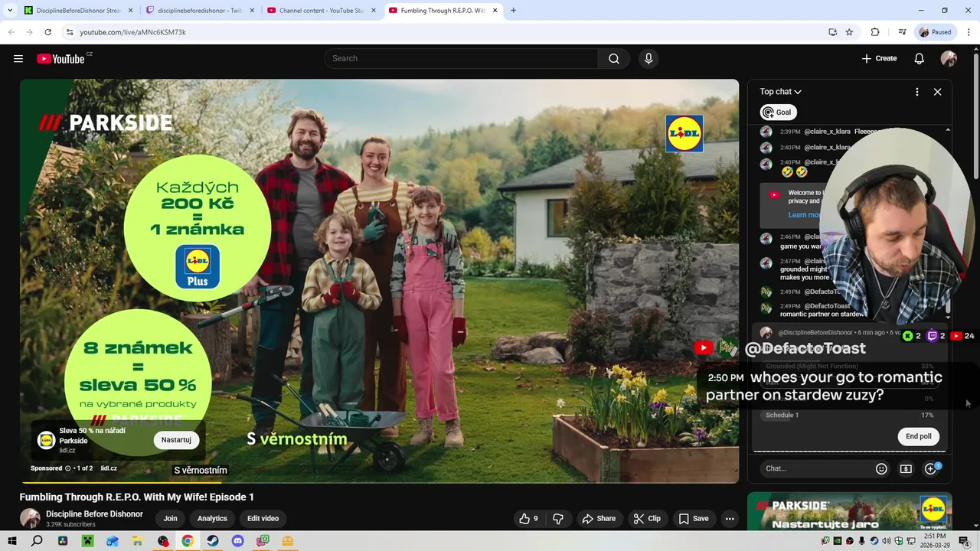Click the Parkside ad banner thumbnail
980x551 pixels.
[x=849, y=511]
